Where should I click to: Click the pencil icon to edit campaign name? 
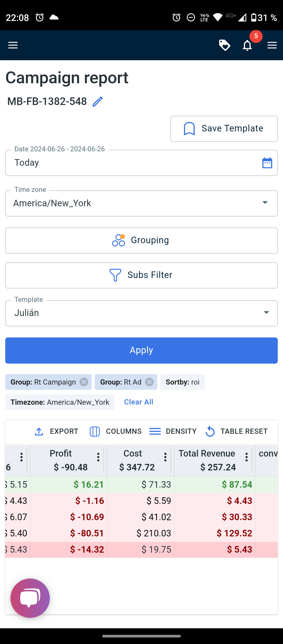(x=98, y=102)
